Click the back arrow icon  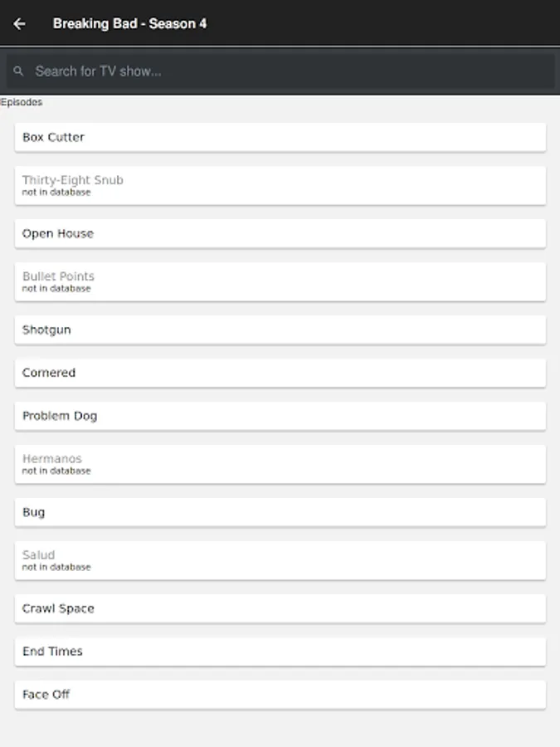[x=19, y=23]
